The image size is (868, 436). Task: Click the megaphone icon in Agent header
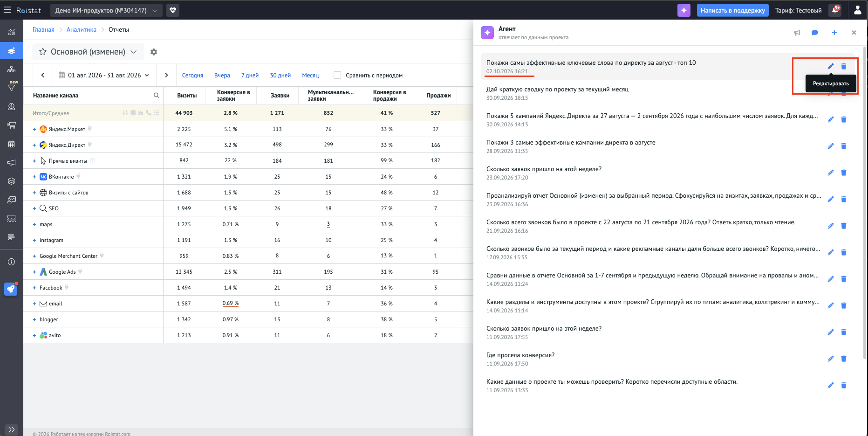[x=797, y=33]
